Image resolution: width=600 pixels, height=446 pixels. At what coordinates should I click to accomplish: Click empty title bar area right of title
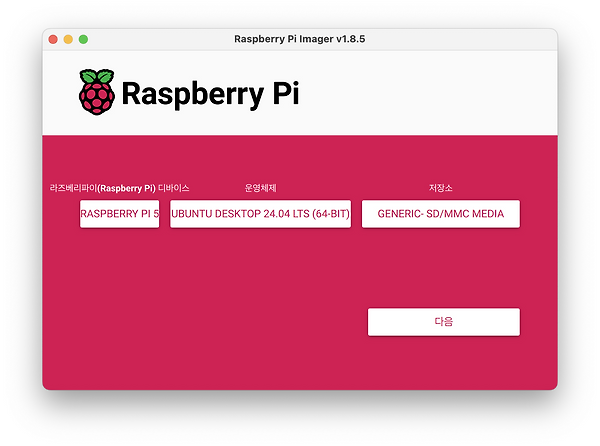[x=470, y=39]
